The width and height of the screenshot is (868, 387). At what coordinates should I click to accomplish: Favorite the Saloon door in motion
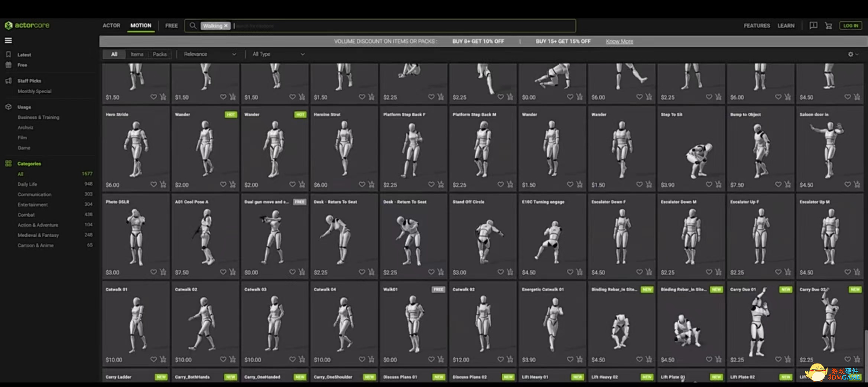click(848, 184)
